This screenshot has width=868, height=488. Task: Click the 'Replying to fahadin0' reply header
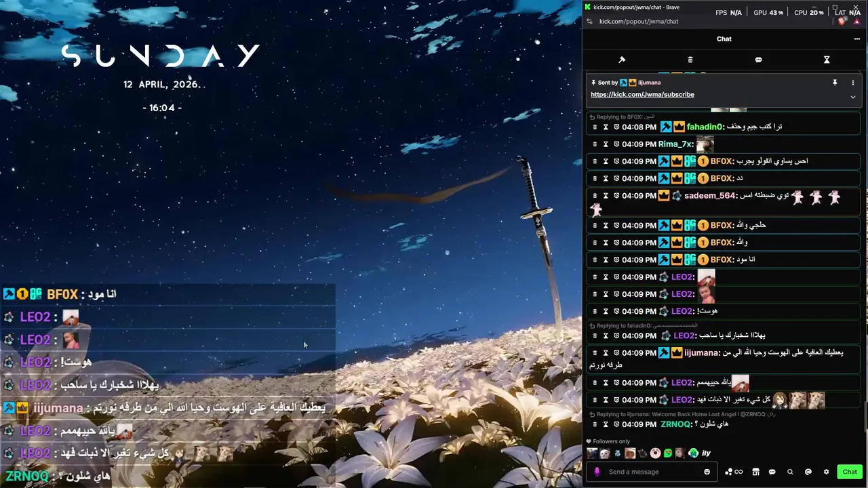pyautogui.click(x=643, y=326)
